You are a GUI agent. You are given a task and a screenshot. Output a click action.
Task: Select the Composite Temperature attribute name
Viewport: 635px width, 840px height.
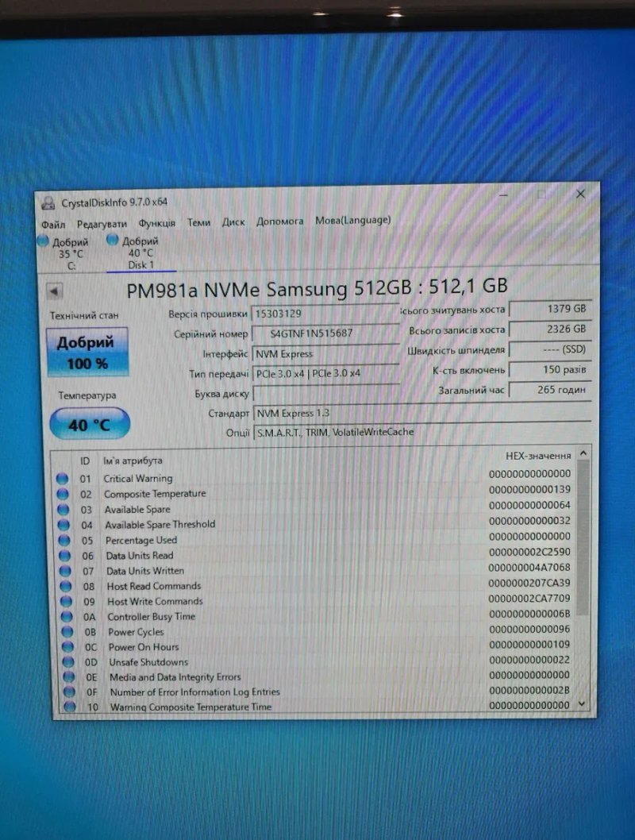pyautogui.click(x=155, y=493)
